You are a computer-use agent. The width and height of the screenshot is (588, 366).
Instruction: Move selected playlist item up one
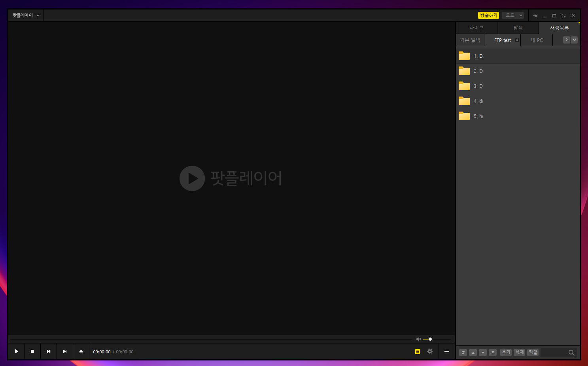pyautogui.click(x=473, y=353)
